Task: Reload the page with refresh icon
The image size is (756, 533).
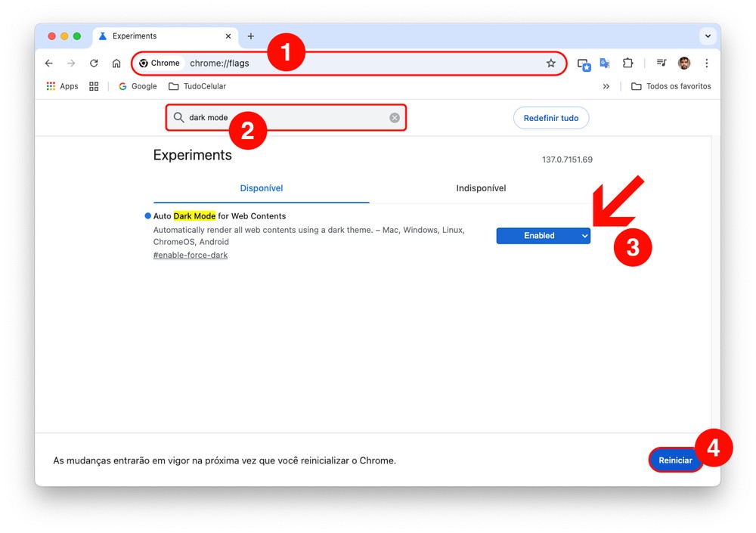Action: (94, 64)
